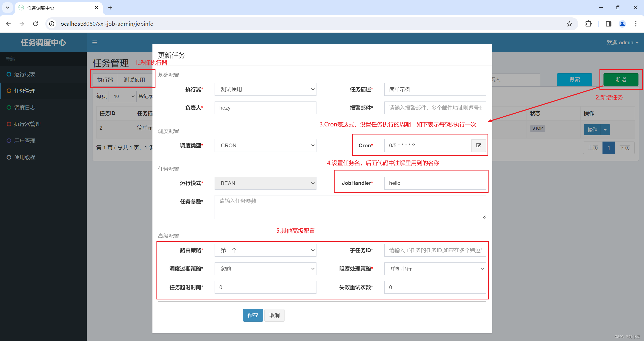Click the 任务描述 input field
This screenshot has width=644, height=341.
click(x=435, y=89)
